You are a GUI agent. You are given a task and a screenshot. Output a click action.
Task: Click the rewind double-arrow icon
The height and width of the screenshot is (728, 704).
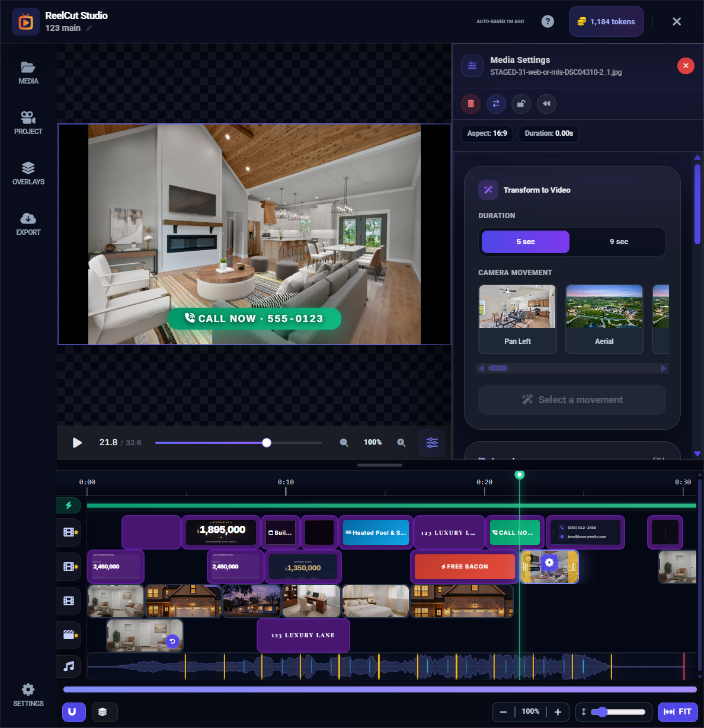pos(546,104)
